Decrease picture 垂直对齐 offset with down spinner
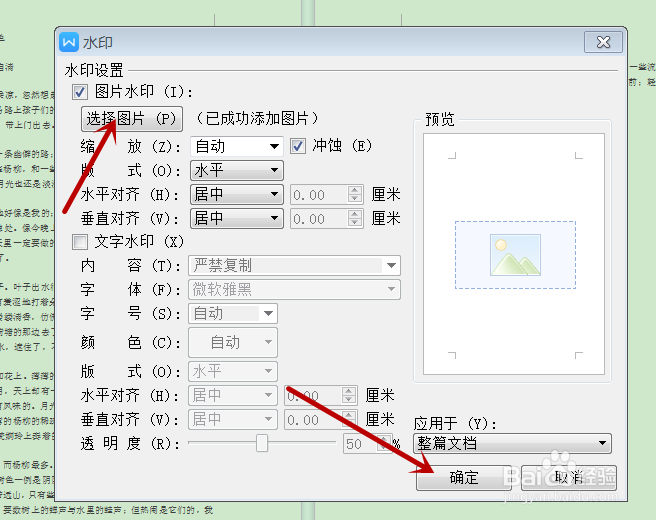The width and height of the screenshot is (656, 520). coord(355,223)
